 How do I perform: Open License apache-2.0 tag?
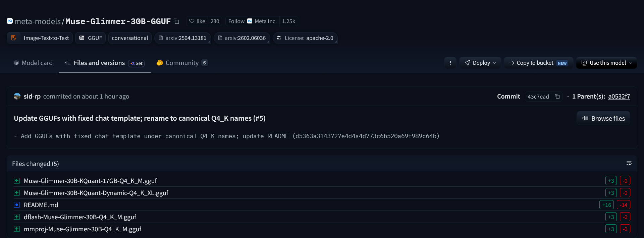305,38
